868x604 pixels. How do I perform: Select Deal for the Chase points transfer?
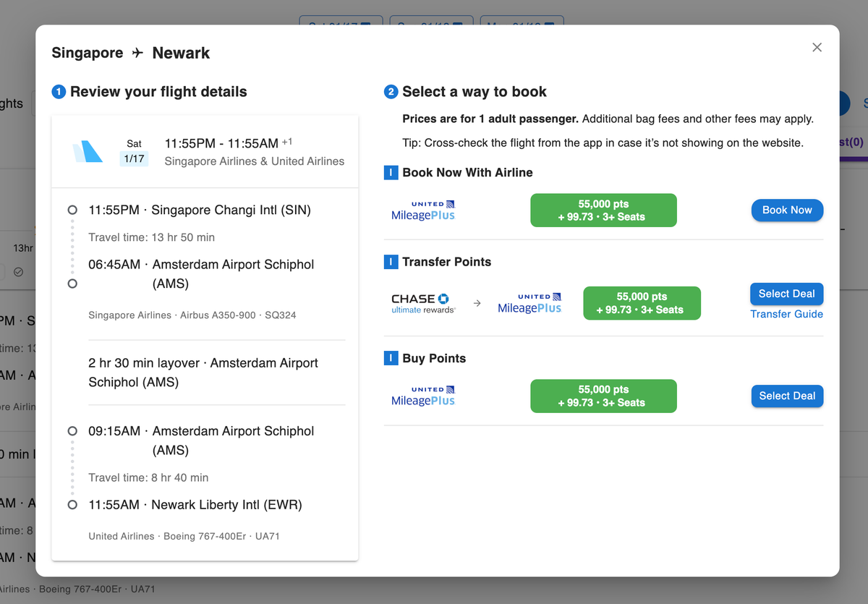[x=786, y=294]
